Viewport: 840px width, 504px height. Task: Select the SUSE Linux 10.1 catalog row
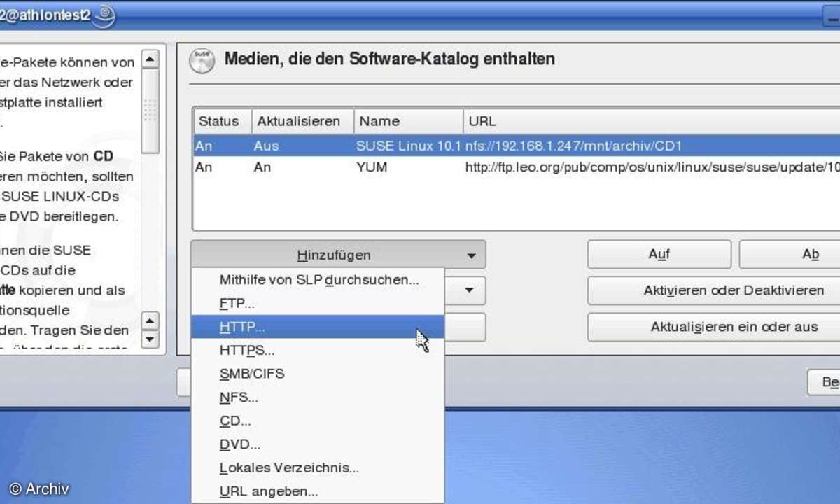[517, 146]
